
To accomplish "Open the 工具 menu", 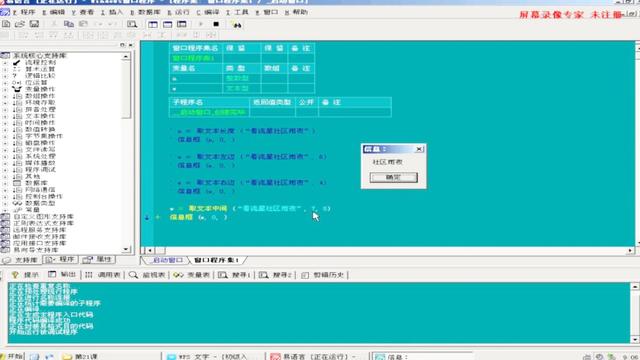I will (x=238, y=12).
